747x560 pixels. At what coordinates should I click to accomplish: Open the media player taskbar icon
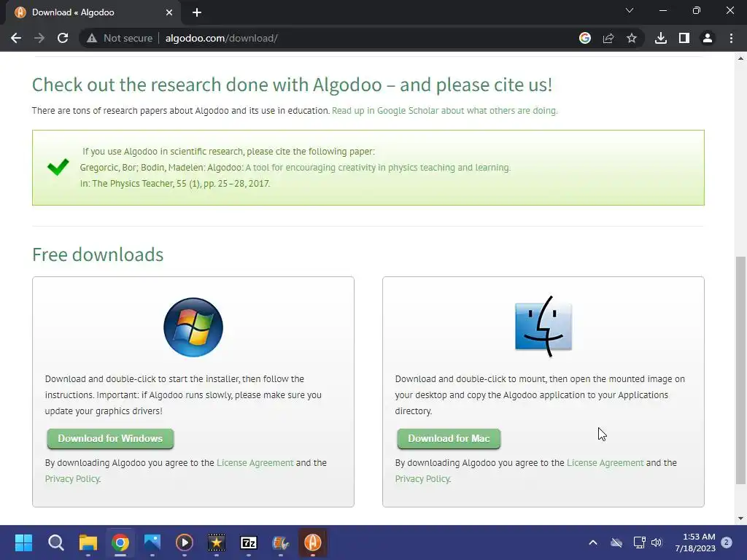pos(185,542)
